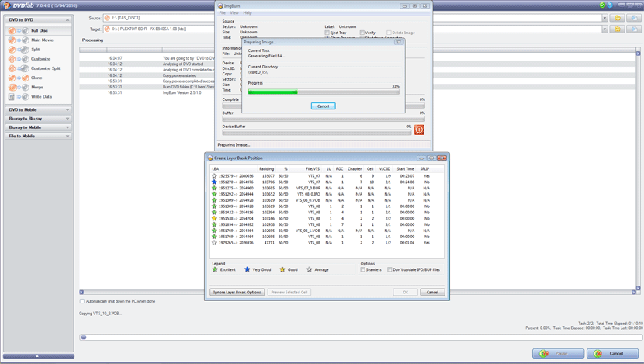The height and width of the screenshot is (364, 644).
Task: Select the Full Disc copy mode
Action: [x=39, y=30]
